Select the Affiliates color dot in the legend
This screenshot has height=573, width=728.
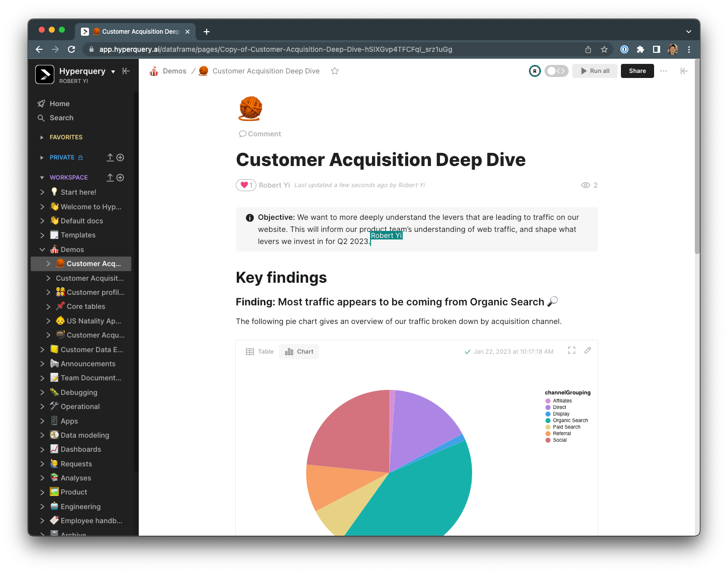[x=548, y=400]
